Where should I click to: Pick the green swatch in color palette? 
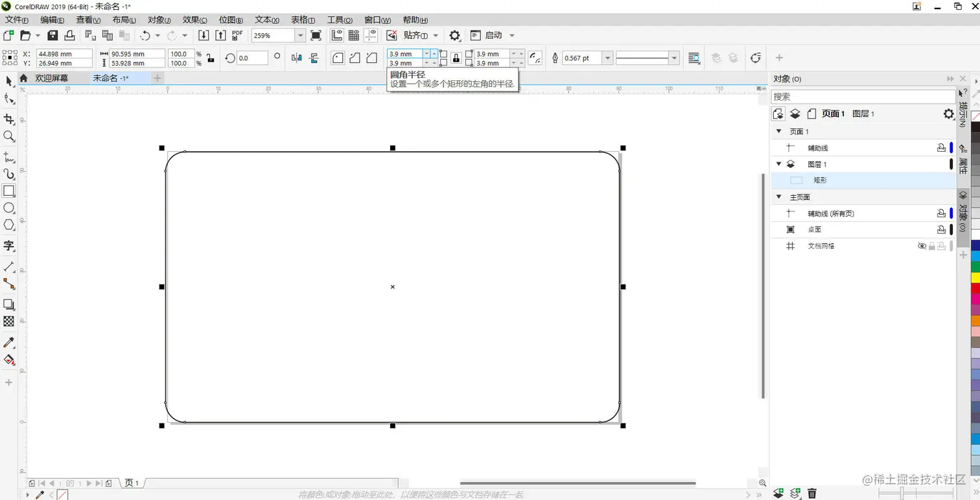pos(975,267)
